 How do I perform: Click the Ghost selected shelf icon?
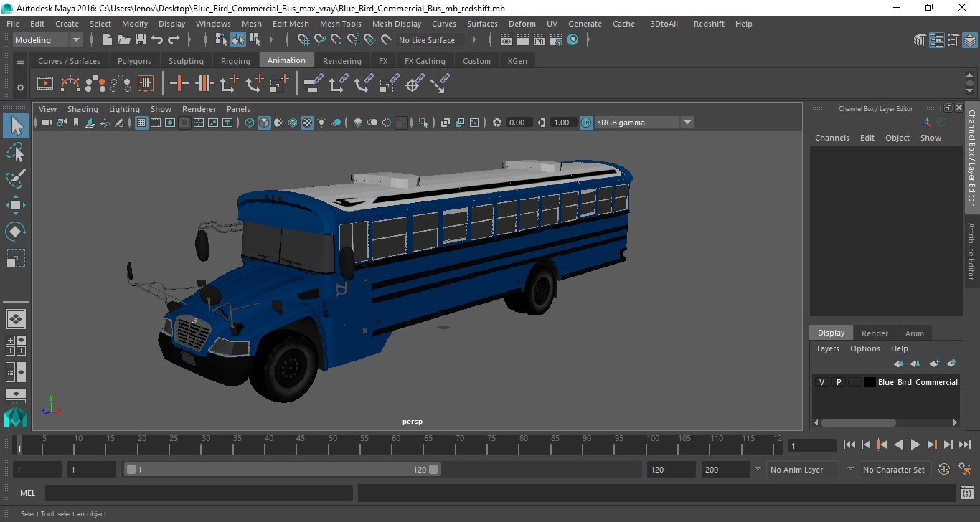click(95, 84)
